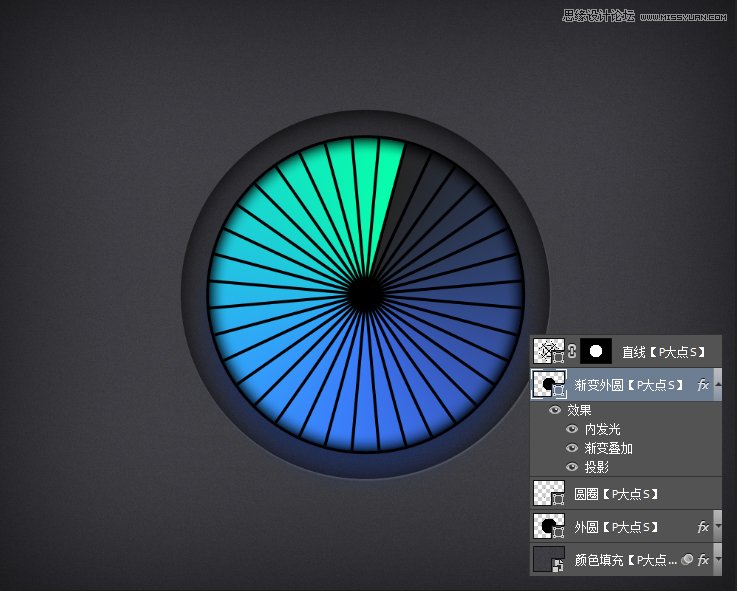Click the 颜色填充 layer color thumbnail
Image resolution: width=737 pixels, height=591 pixels.
(548, 560)
